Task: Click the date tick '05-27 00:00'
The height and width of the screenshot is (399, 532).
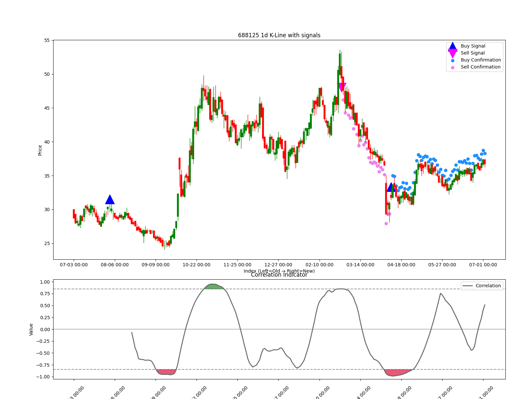Action: [442, 265]
